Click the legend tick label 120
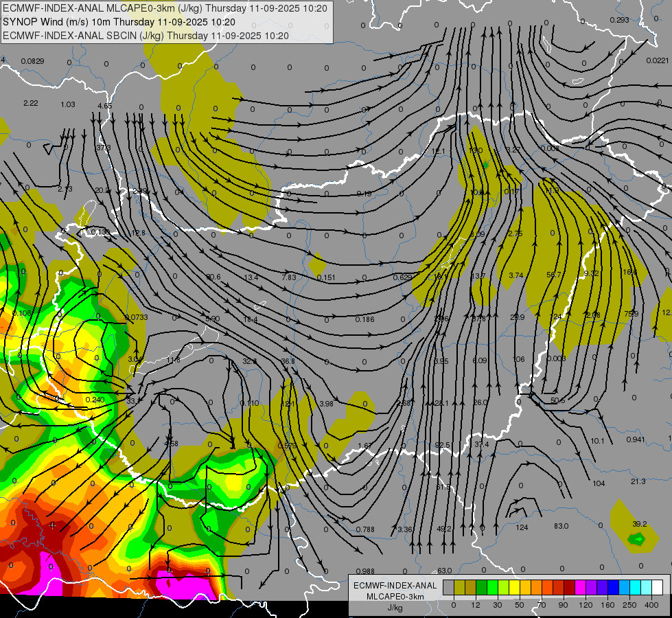Screen dimensions: 672x618 click(586, 605)
